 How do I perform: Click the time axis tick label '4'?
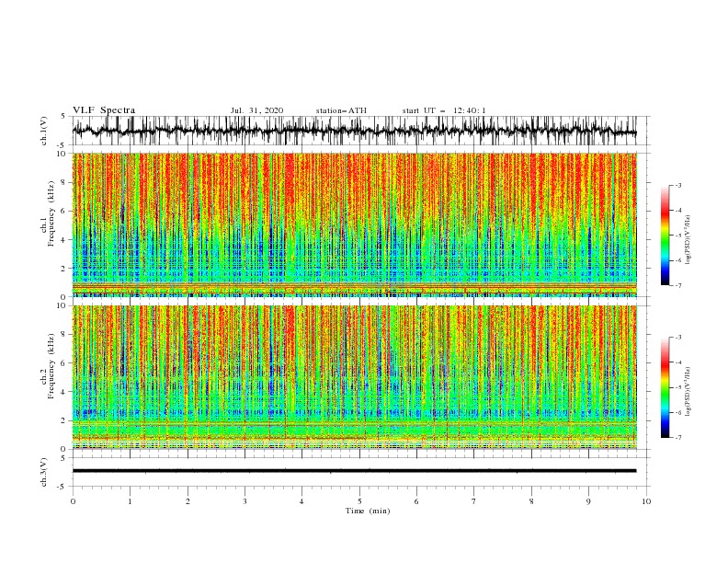(302, 501)
